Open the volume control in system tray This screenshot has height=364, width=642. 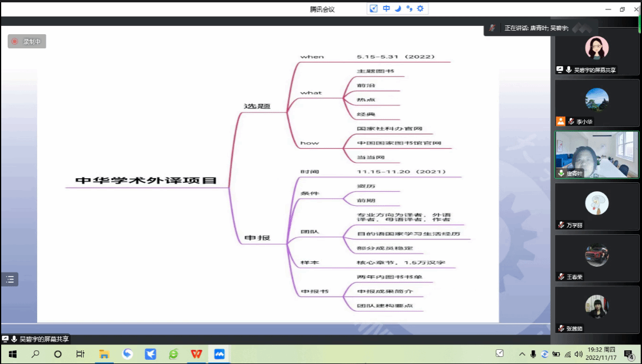(578, 354)
